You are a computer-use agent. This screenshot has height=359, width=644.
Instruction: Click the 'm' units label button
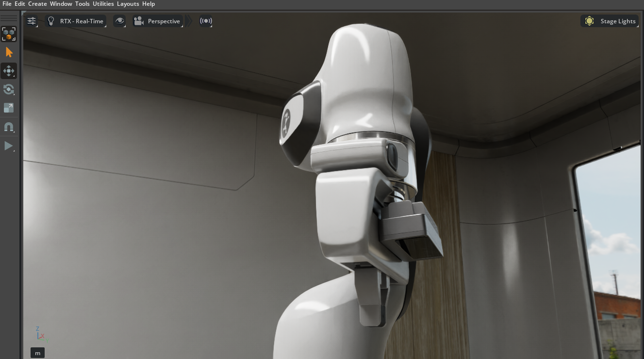[x=37, y=353]
